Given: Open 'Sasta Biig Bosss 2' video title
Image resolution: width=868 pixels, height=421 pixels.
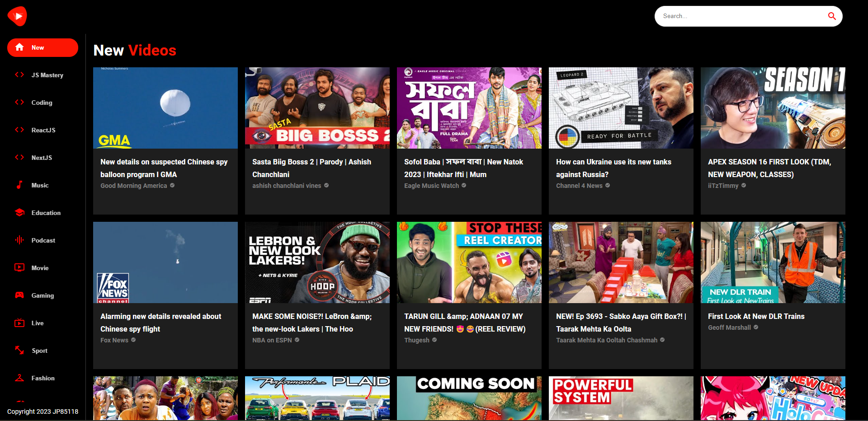Looking at the screenshot, I should tap(312, 168).
